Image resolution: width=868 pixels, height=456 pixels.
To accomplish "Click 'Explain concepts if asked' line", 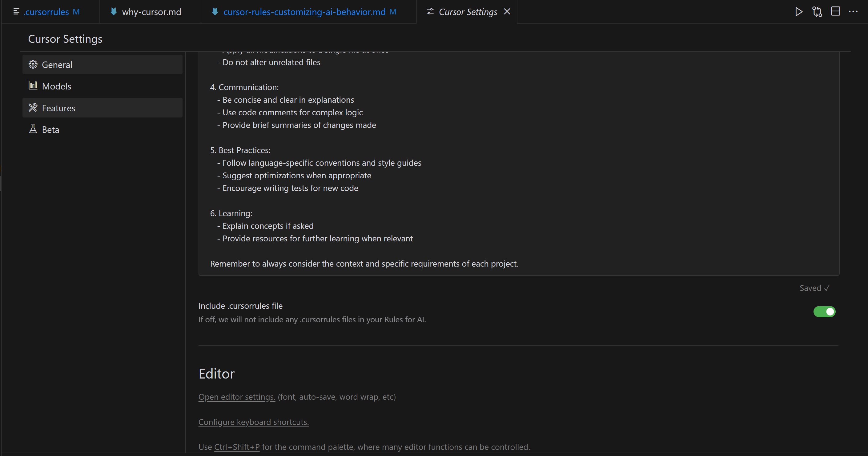I will pyautogui.click(x=265, y=226).
